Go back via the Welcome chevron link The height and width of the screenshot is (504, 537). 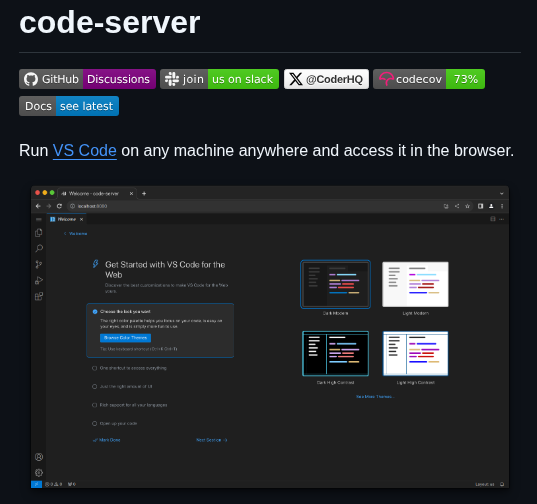(76, 234)
